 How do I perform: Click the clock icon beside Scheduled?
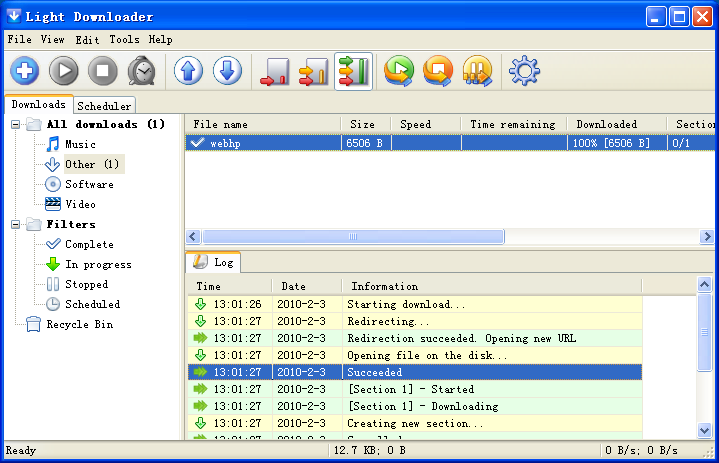click(x=53, y=304)
